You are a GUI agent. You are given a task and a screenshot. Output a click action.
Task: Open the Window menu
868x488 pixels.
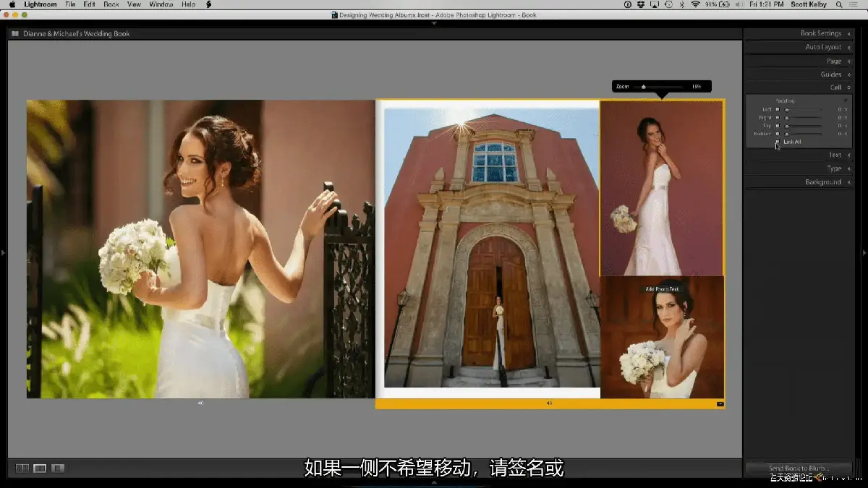pos(161,4)
